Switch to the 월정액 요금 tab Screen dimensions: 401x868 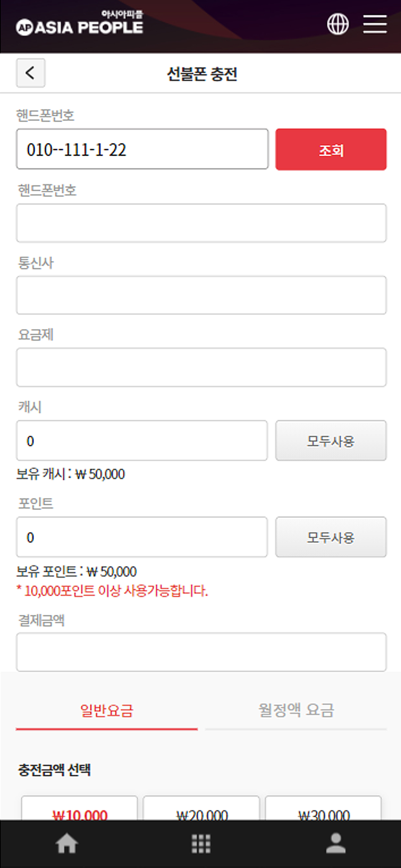click(296, 711)
